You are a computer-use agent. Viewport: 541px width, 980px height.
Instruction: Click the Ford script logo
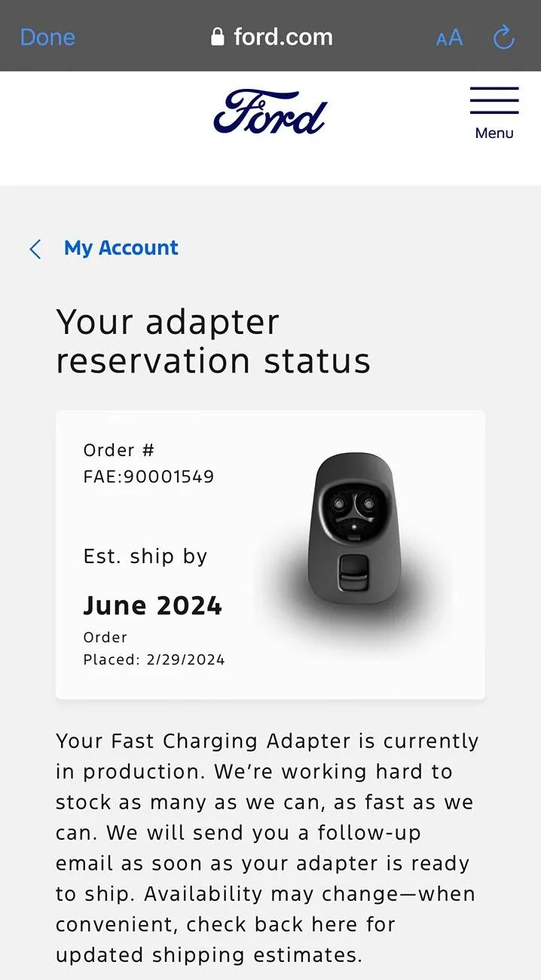coord(270,112)
